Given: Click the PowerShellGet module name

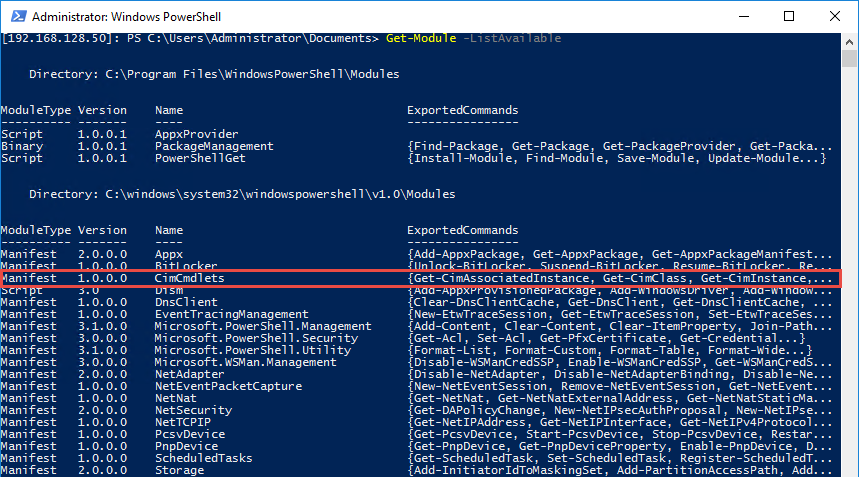Looking at the screenshot, I should click(x=200, y=158).
